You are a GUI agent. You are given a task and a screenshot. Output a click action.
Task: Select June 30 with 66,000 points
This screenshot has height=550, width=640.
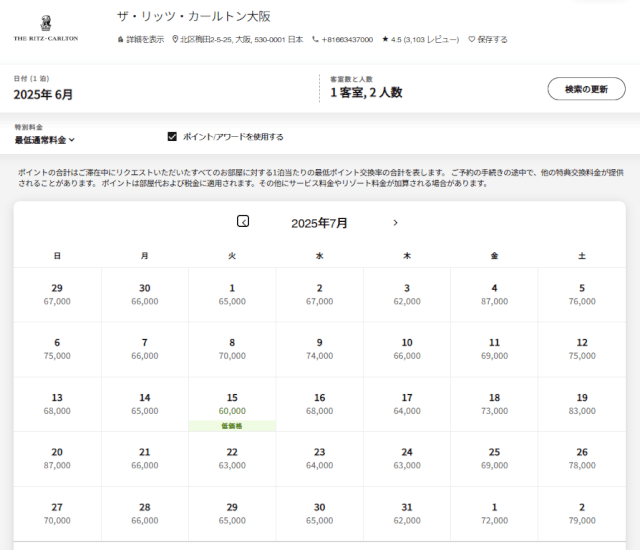(x=145, y=295)
